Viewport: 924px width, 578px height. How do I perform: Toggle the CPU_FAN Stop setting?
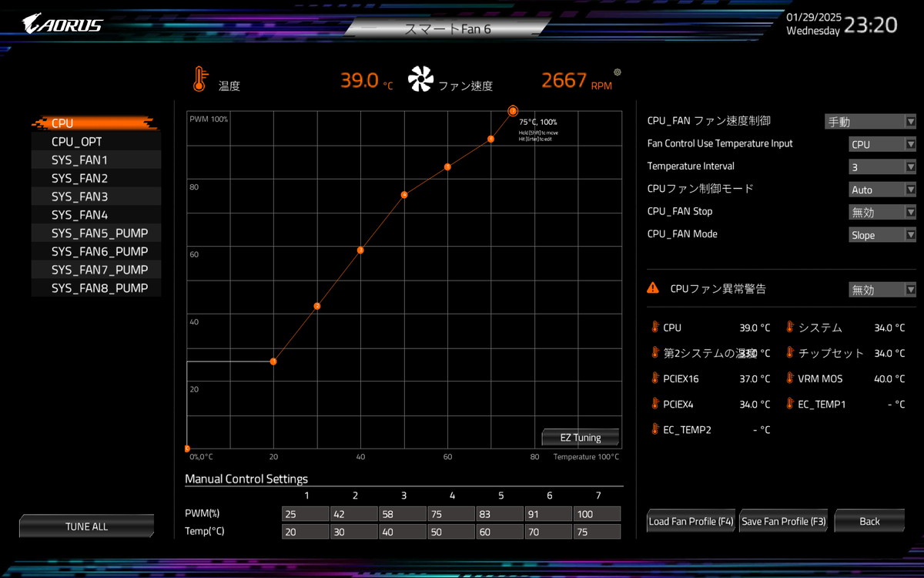[882, 212]
